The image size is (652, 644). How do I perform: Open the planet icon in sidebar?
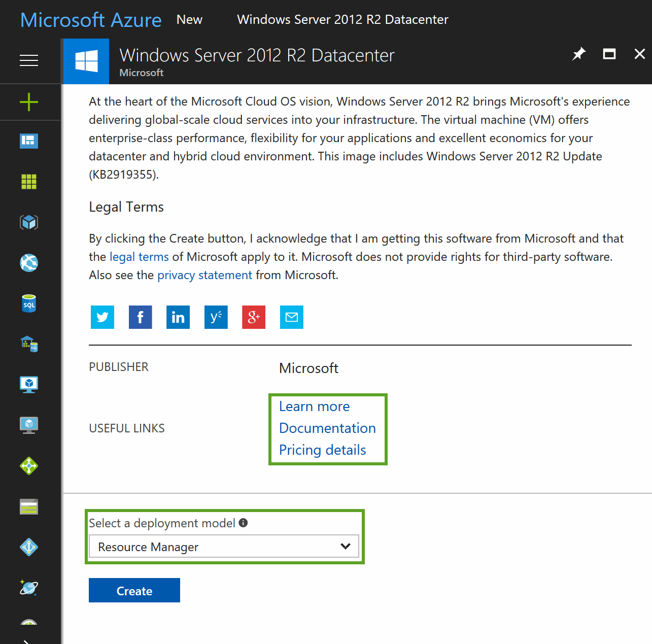(29, 587)
